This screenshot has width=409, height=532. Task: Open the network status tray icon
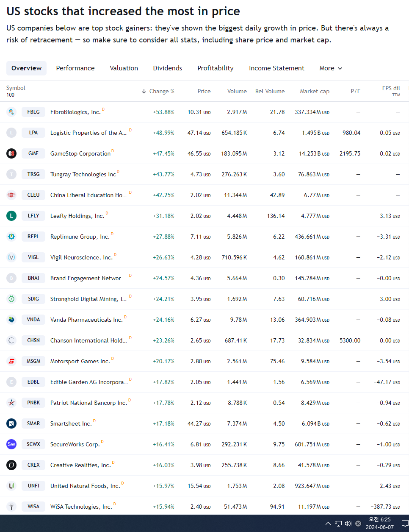338,524
